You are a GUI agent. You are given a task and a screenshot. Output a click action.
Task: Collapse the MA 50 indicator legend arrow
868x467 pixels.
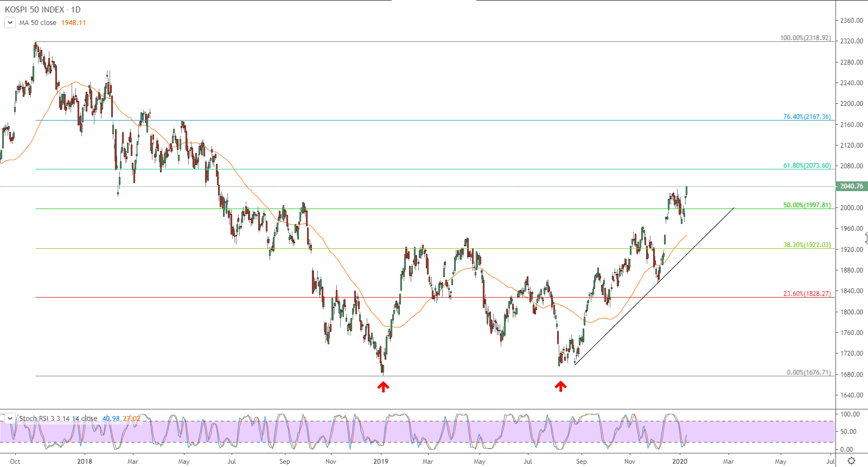click(x=10, y=23)
